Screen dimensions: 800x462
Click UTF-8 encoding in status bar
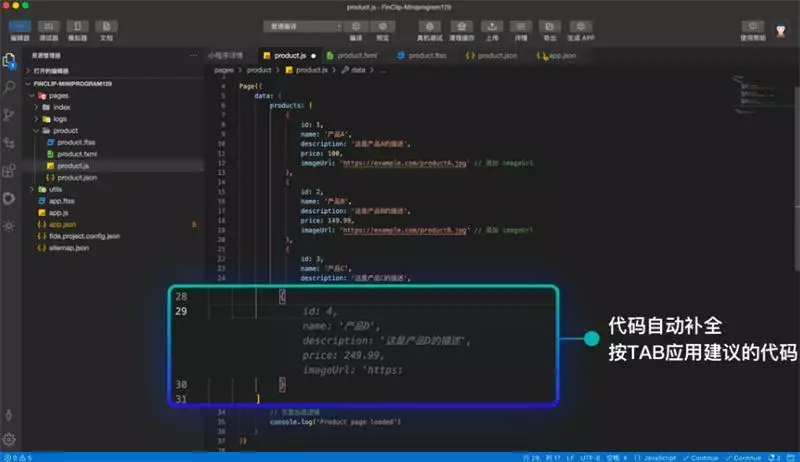coord(589,458)
